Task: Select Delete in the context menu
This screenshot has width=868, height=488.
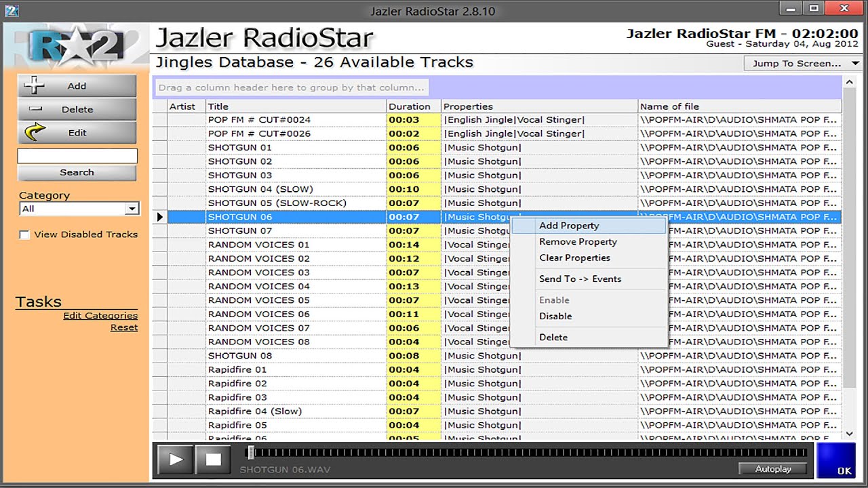Action: pyautogui.click(x=588, y=337)
